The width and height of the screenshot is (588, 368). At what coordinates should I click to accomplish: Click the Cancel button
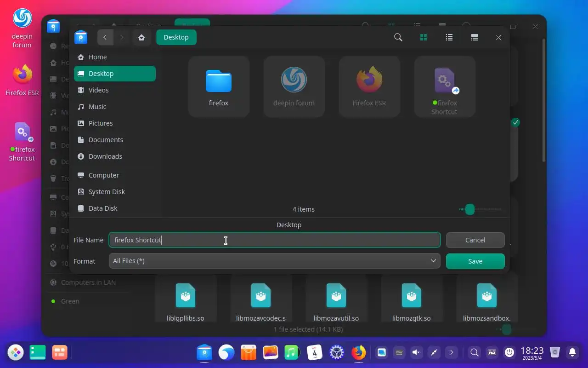tap(475, 240)
